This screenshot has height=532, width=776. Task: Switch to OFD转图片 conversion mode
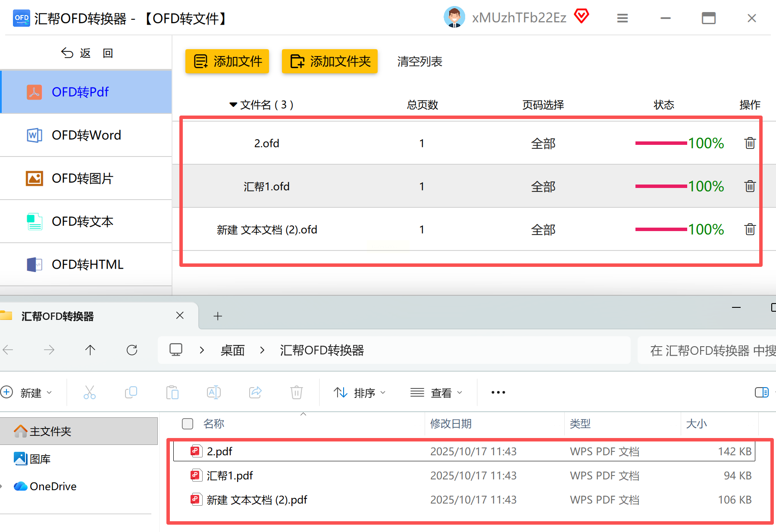[86, 178]
